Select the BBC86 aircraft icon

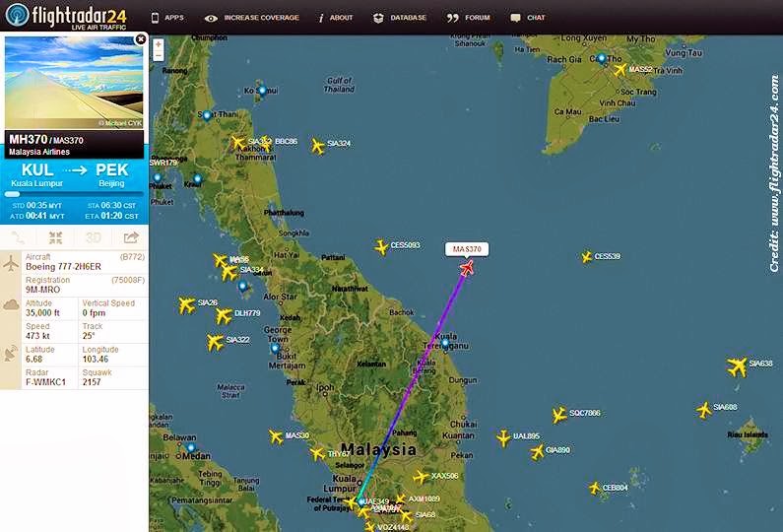point(267,144)
